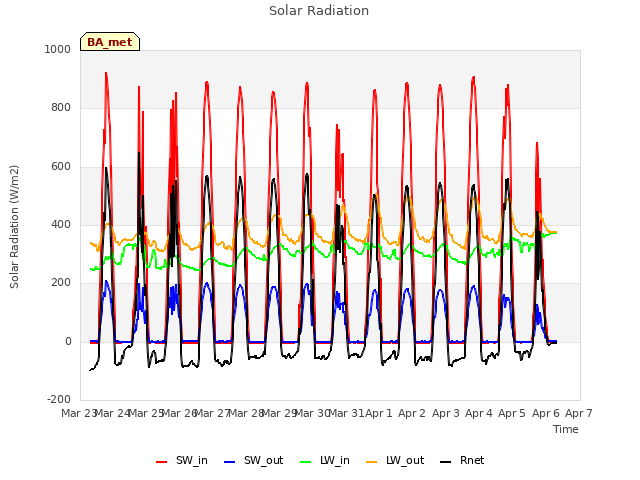
Task: Click the 800 y-axis tick label
Action: (61, 108)
